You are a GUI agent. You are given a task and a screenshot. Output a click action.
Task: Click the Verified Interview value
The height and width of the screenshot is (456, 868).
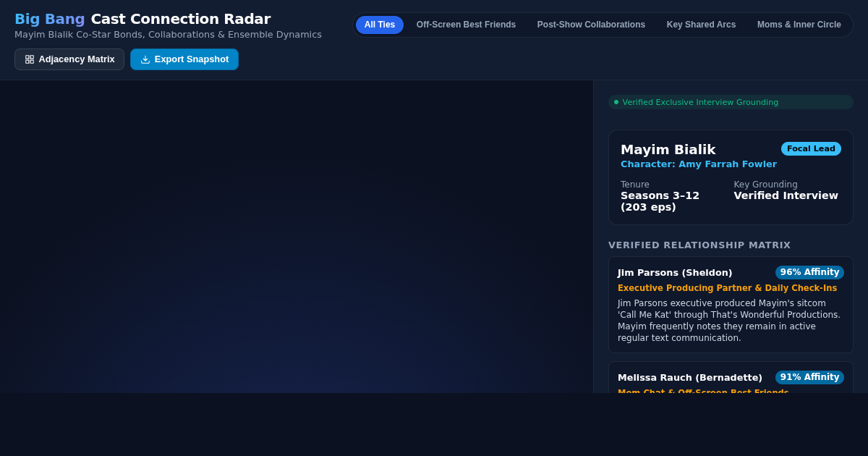tap(786, 195)
